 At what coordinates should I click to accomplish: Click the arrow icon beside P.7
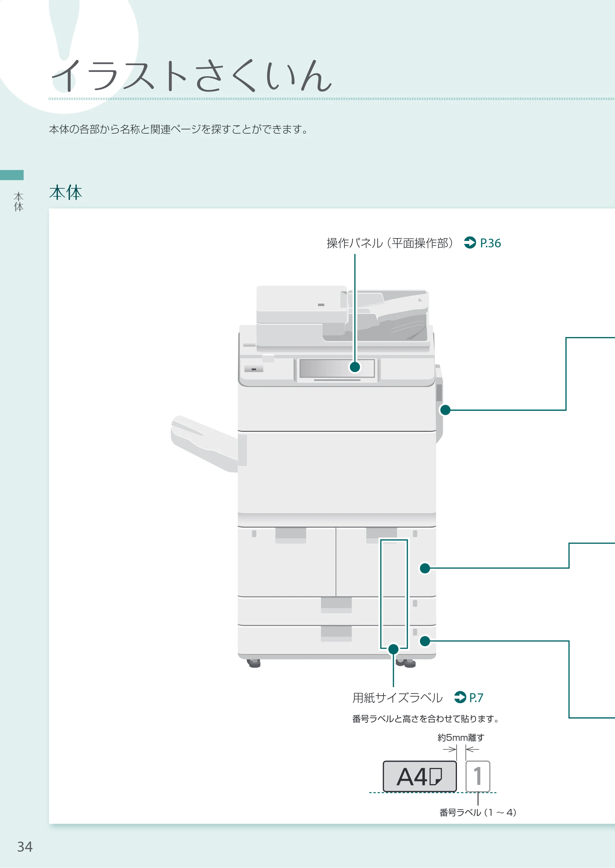460,697
